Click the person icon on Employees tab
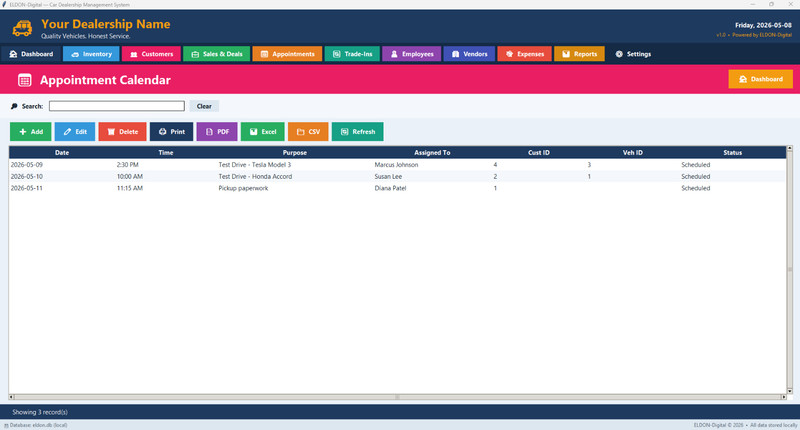 point(394,54)
